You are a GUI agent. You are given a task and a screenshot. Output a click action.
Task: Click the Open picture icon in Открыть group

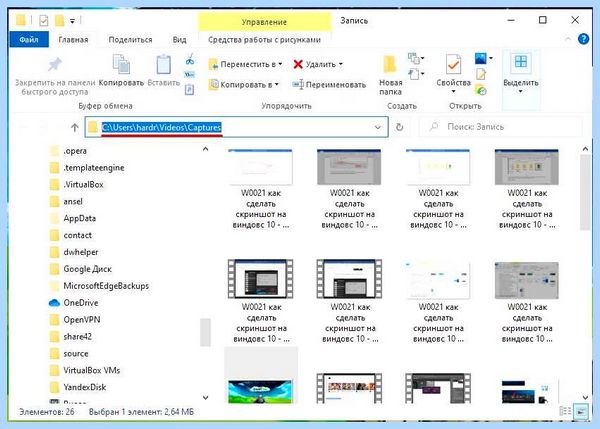(481, 59)
